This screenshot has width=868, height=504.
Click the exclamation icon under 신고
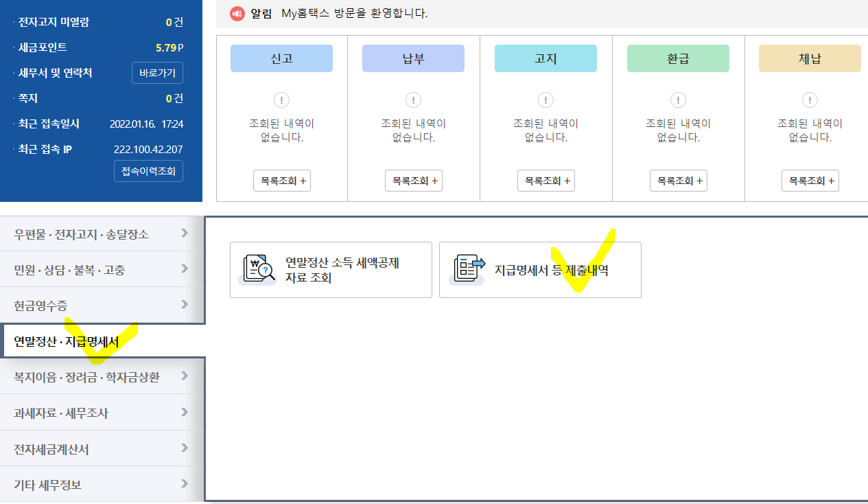[281, 100]
